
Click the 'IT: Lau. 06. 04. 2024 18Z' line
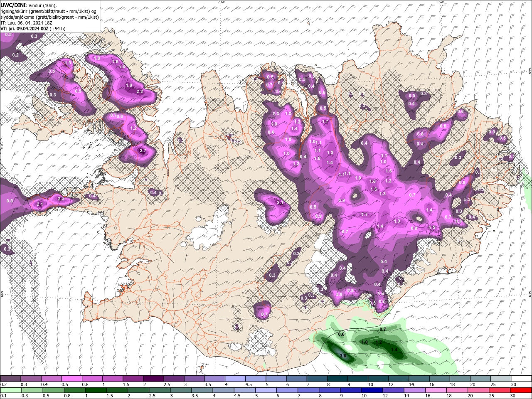click(26, 23)
